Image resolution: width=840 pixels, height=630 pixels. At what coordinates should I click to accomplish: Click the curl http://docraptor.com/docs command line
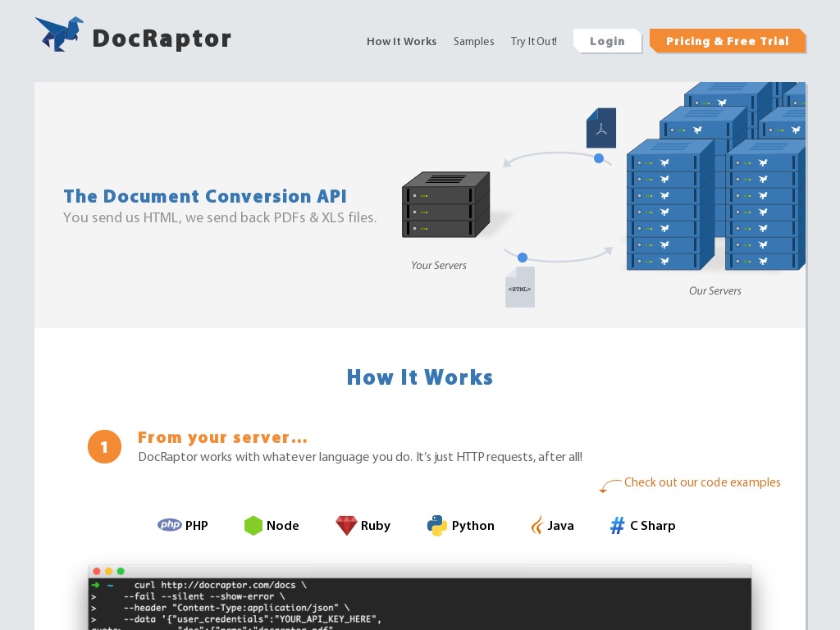(x=220, y=585)
